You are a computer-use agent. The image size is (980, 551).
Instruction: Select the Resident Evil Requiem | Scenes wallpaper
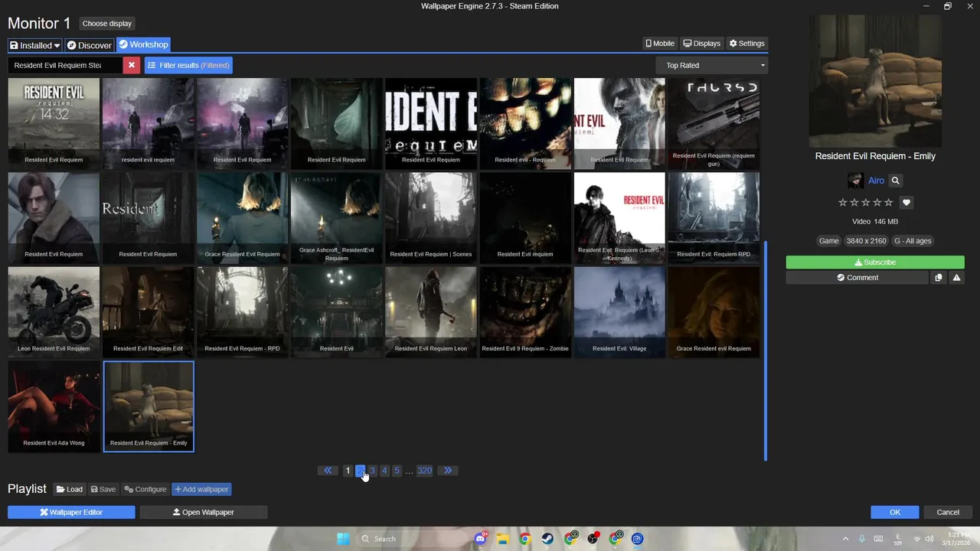coord(430,218)
